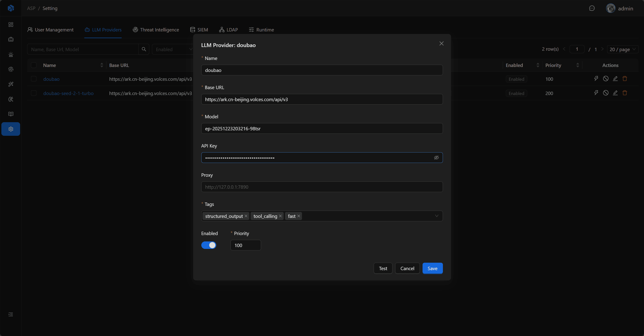Image resolution: width=644 pixels, height=336 pixels.
Task: Check the doubao-seed-2-1-turbo row checkbox
Action: click(33, 93)
